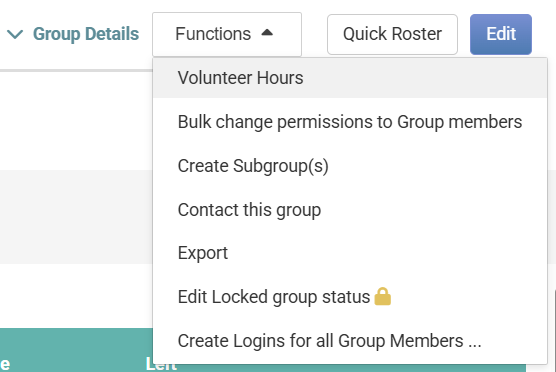
Task: Click the Group Details heading
Action: point(86,34)
